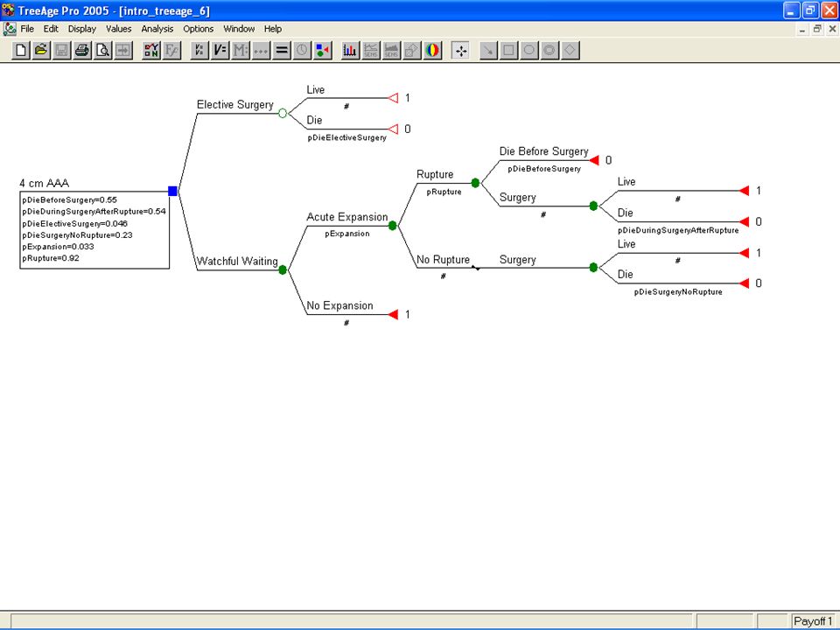
Task: Click the Payoff 1 status bar entry
Action: point(813,621)
